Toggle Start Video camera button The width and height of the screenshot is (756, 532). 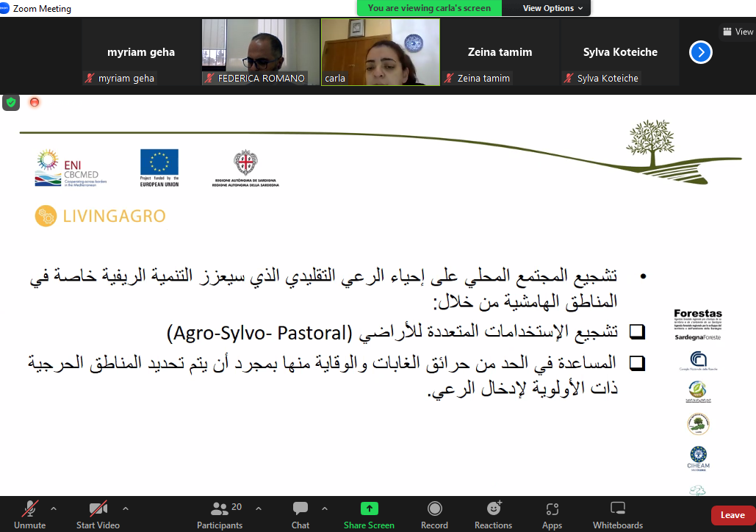tap(98, 508)
